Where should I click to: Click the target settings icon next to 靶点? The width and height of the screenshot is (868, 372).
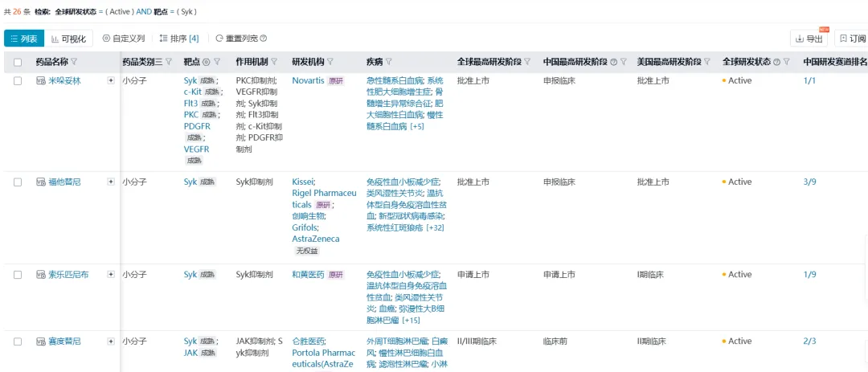tap(206, 62)
